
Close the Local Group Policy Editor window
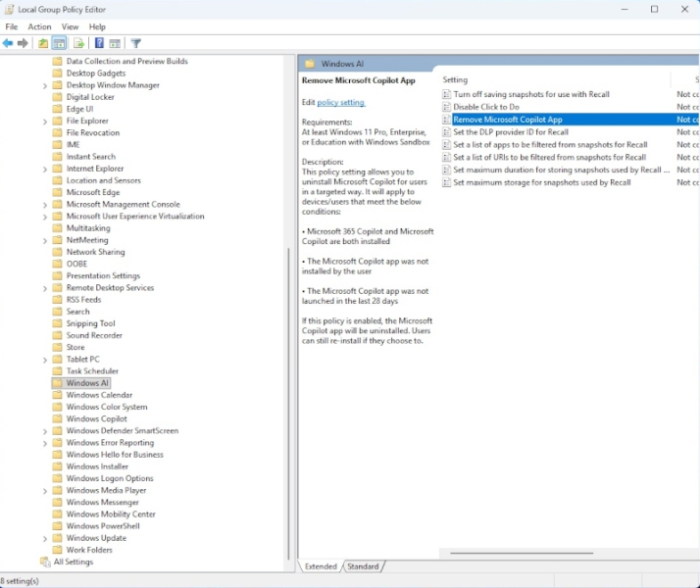(x=685, y=10)
